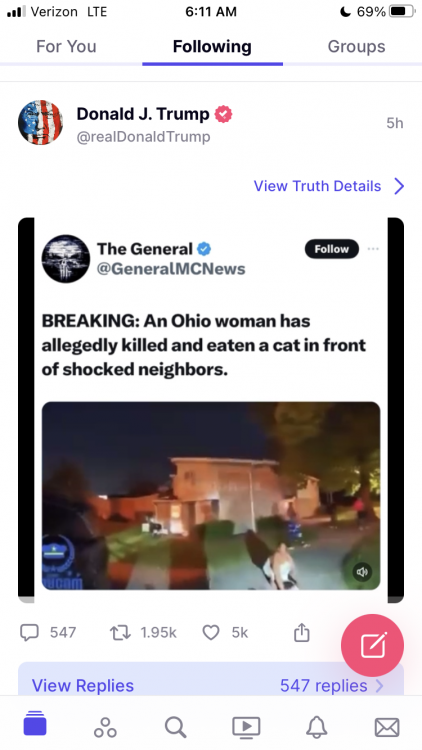Screen dimensions: 422x750
Task: Open the groups circles icon in bottom bar
Action: pos(105,728)
